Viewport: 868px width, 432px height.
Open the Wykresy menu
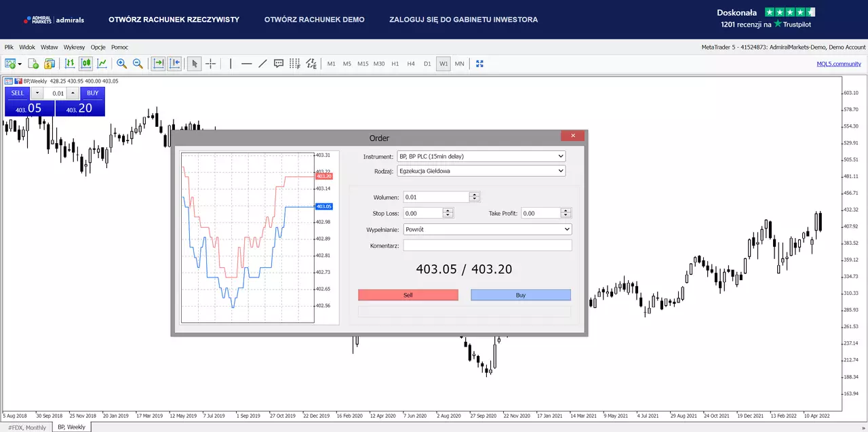(x=74, y=47)
